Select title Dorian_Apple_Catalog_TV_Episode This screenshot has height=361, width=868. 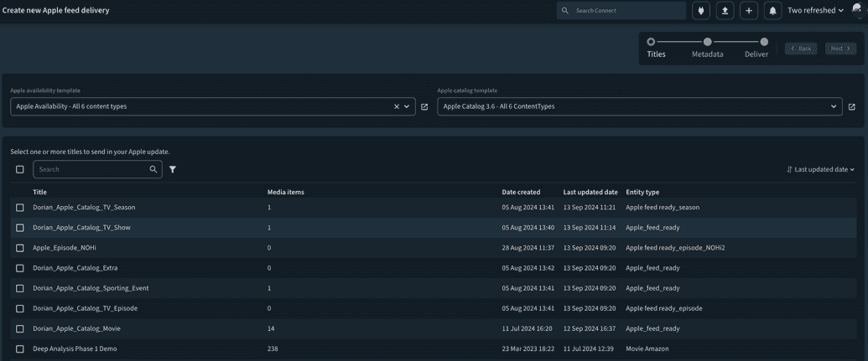[x=86, y=308]
